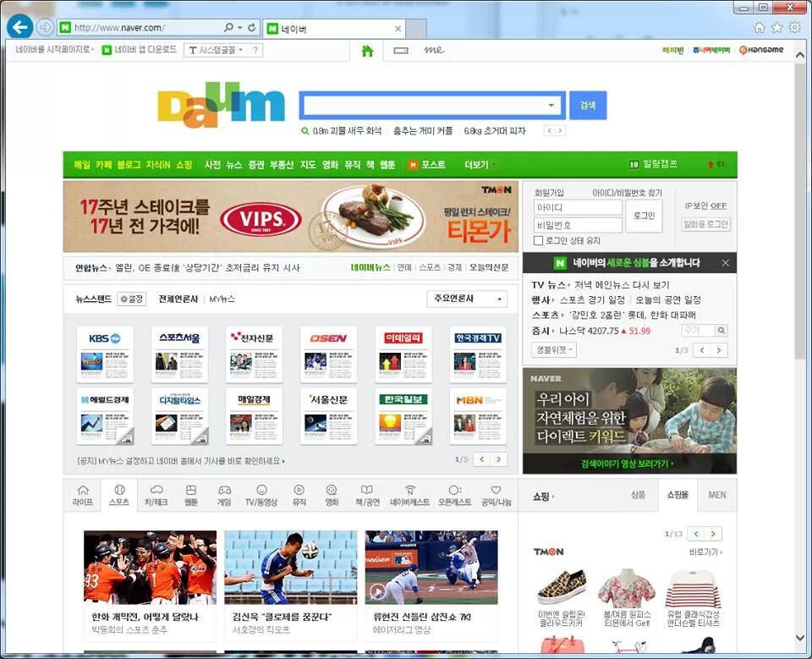Click the mail envelope icon beside home
The height and width of the screenshot is (659, 812).
(x=401, y=50)
